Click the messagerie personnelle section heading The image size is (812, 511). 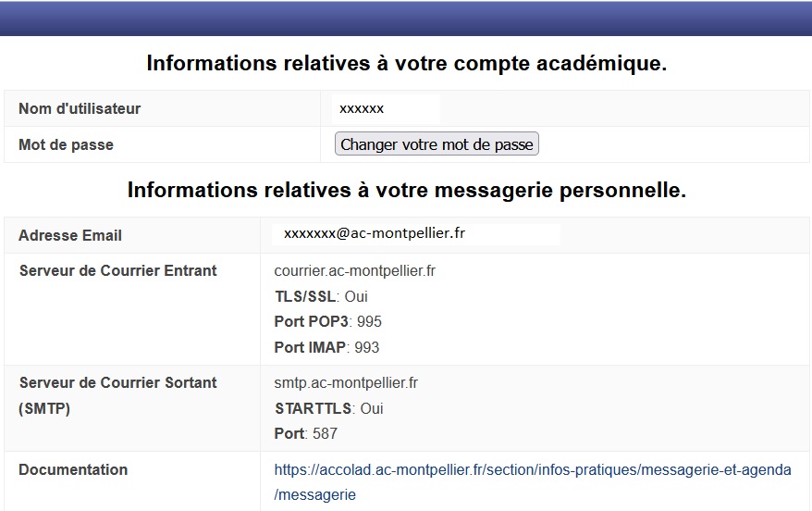[x=406, y=191]
